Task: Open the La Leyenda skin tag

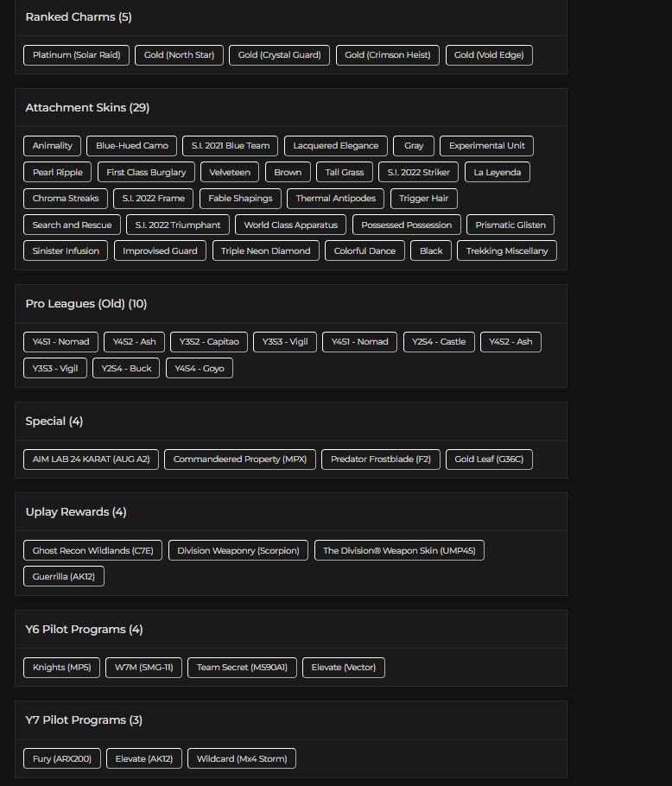Action: coord(498,173)
